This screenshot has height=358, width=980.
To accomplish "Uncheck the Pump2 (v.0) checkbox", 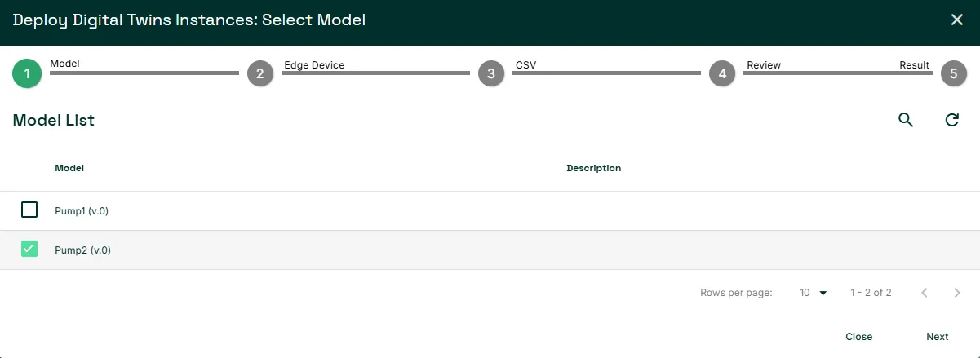I will click(x=29, y=250).
